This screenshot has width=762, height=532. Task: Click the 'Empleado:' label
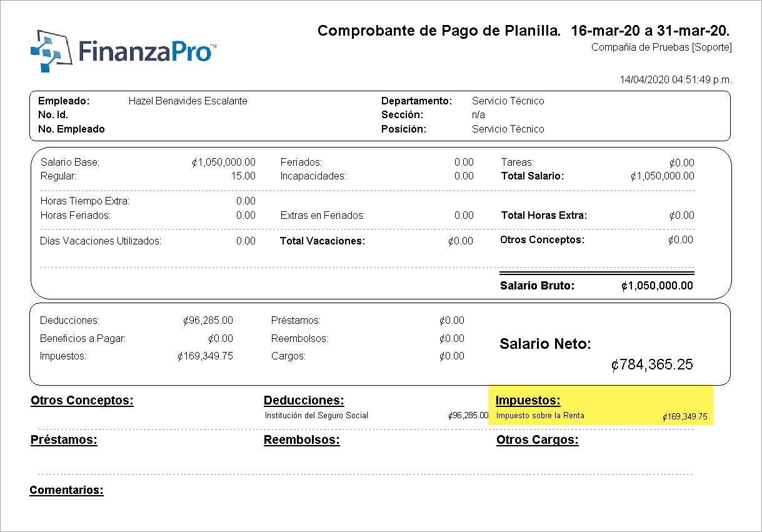(x=64, y=101)
